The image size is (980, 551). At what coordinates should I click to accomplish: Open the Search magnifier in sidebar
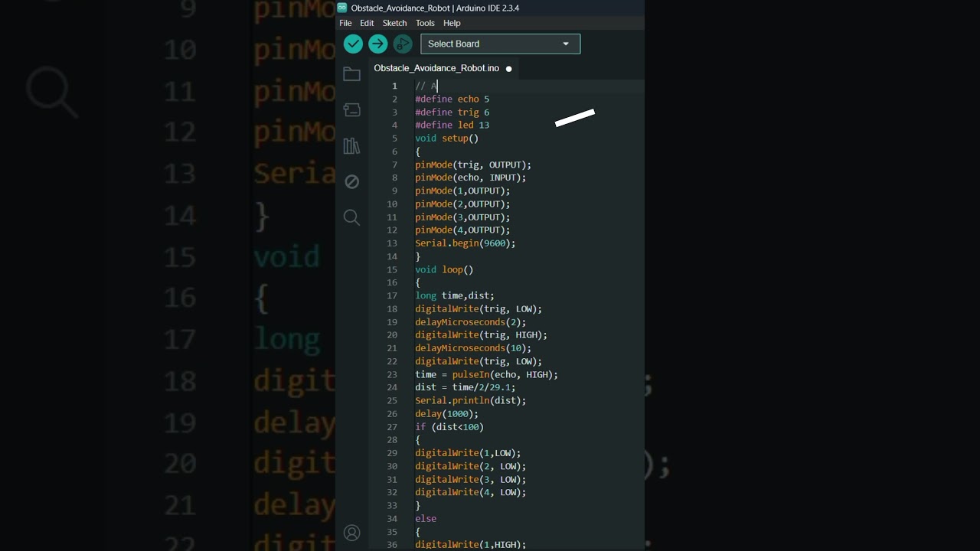coord(351,217)
